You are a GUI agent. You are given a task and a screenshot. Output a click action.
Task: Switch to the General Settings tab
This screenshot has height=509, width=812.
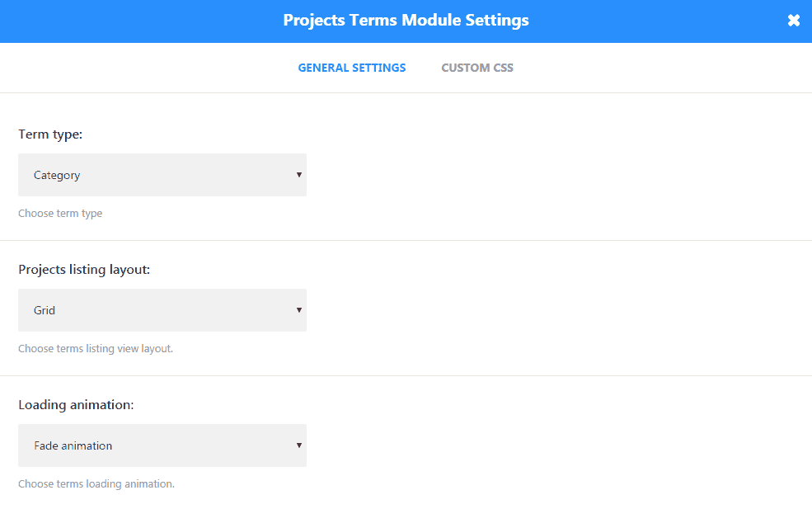coord(352,68)
